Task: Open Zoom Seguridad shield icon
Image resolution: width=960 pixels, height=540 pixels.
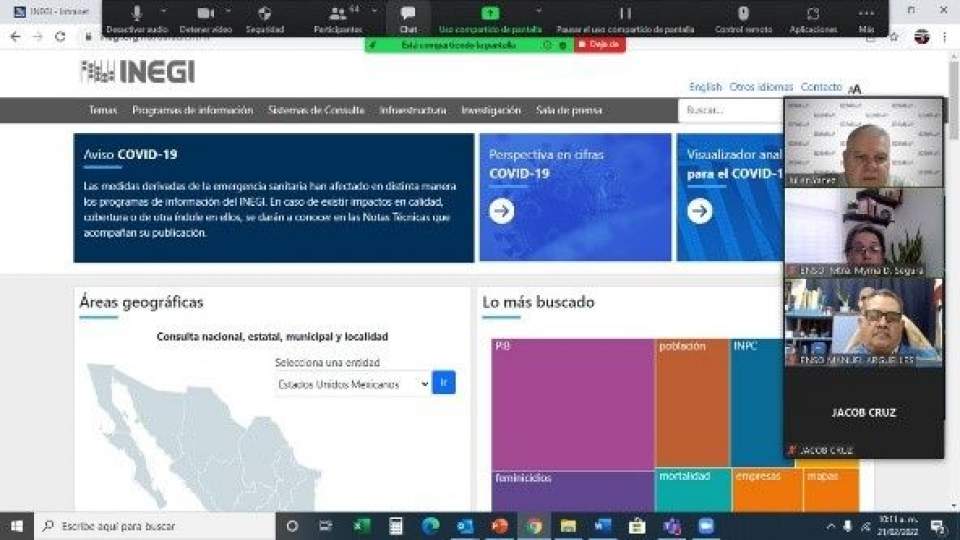Action: (x=264, y=13)
